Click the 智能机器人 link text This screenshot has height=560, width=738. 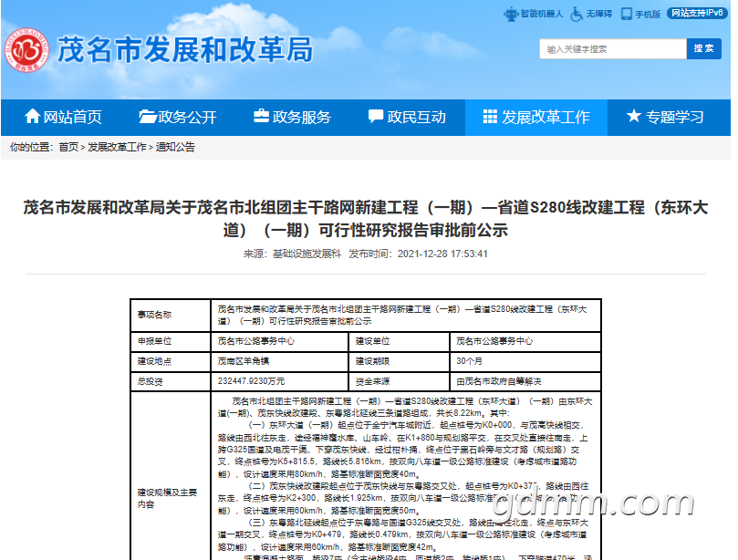pyautogui.click(x=542, y=14)
